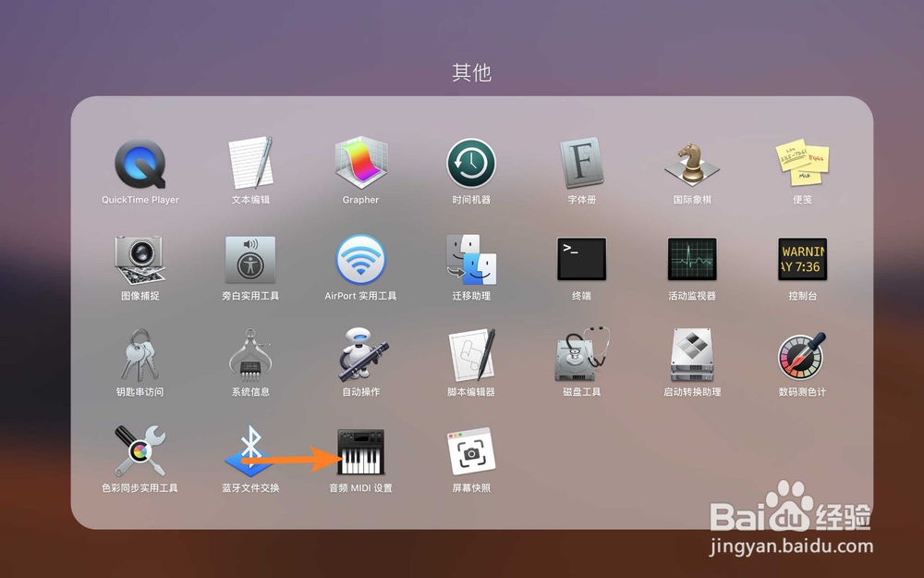The width and height of the screenshot is (924, 578).
Task: Open 时间机器 Time Machine
Action: pyautogui.click(x=471, y=164)
